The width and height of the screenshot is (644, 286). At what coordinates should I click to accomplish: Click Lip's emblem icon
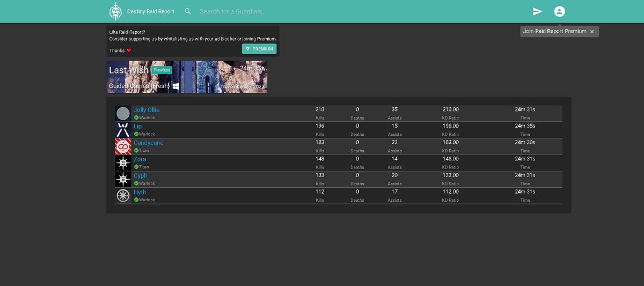(123, 130)
